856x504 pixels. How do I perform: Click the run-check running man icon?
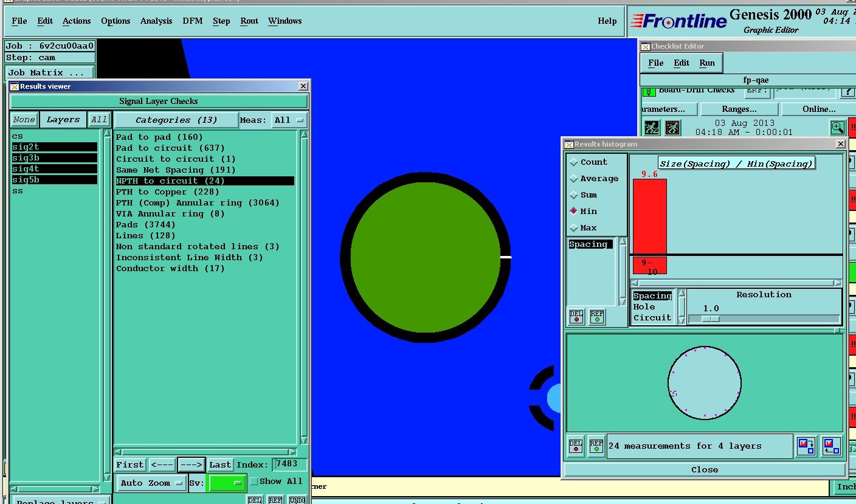coord(652,128)
